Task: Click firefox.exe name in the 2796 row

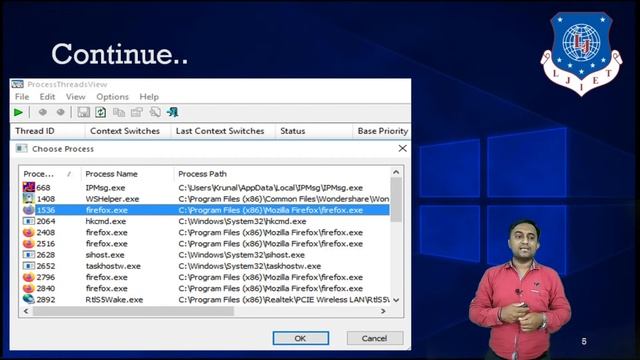Action: (x=107, y=277)
